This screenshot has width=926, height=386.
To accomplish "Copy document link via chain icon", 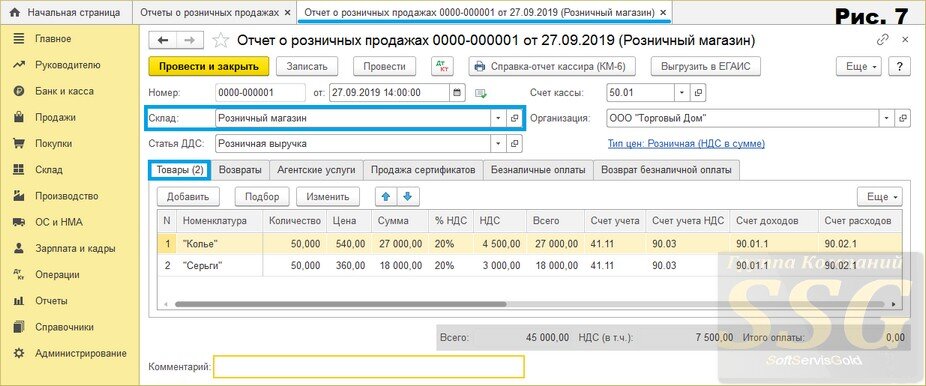I will 883,40.
